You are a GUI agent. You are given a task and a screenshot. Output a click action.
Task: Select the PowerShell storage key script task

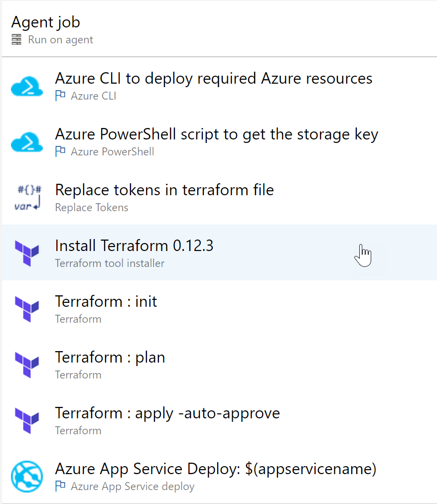coord(219,142)
